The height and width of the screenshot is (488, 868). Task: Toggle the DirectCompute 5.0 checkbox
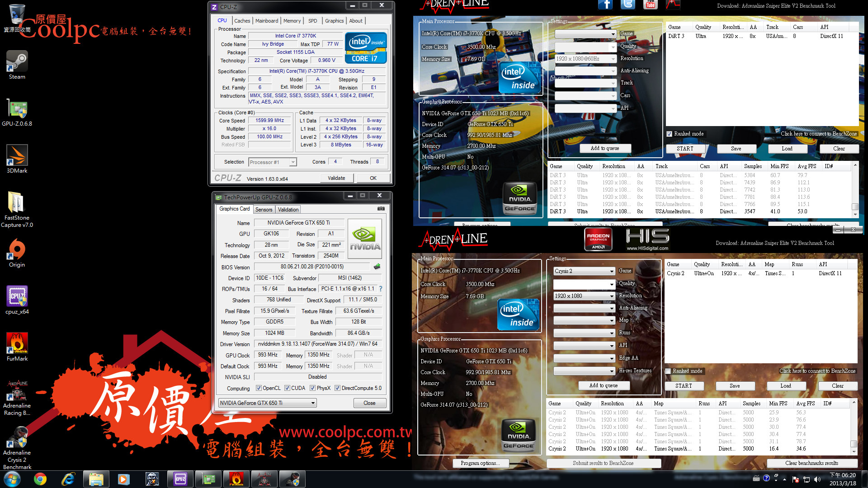click(x=337, y=388)
